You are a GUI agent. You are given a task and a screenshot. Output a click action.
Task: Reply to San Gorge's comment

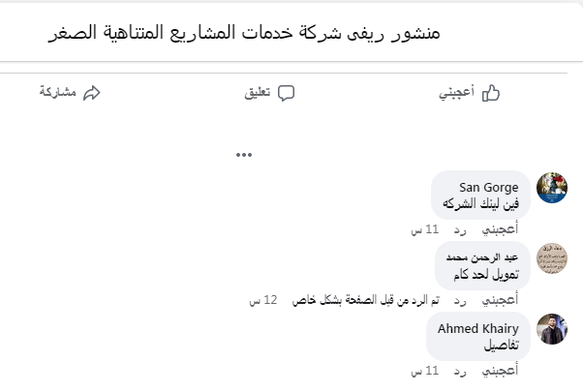coord(461,229)
